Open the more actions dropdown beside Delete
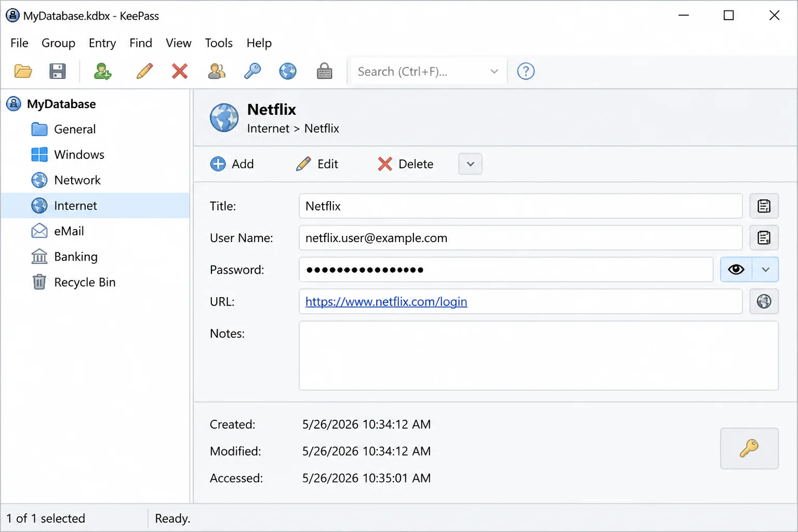 point(470,164)
